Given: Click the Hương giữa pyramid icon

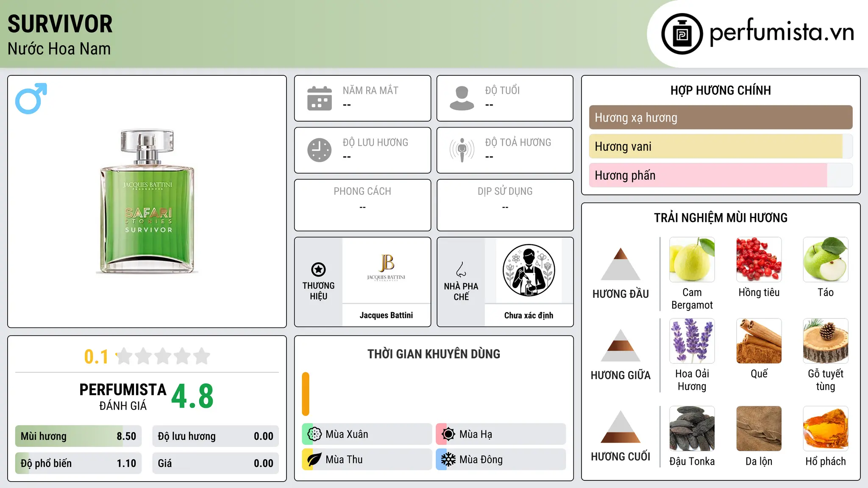Looking at the screenshot, I should point(620,345).
